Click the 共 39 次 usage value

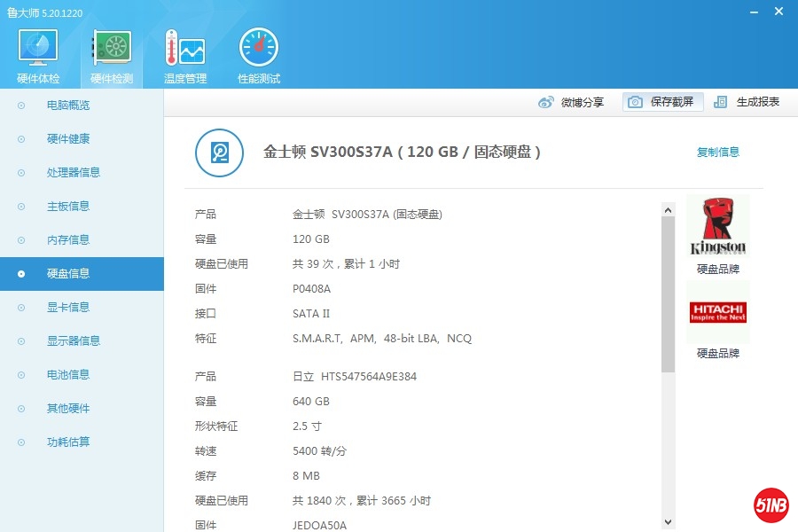tap(346, 263)
